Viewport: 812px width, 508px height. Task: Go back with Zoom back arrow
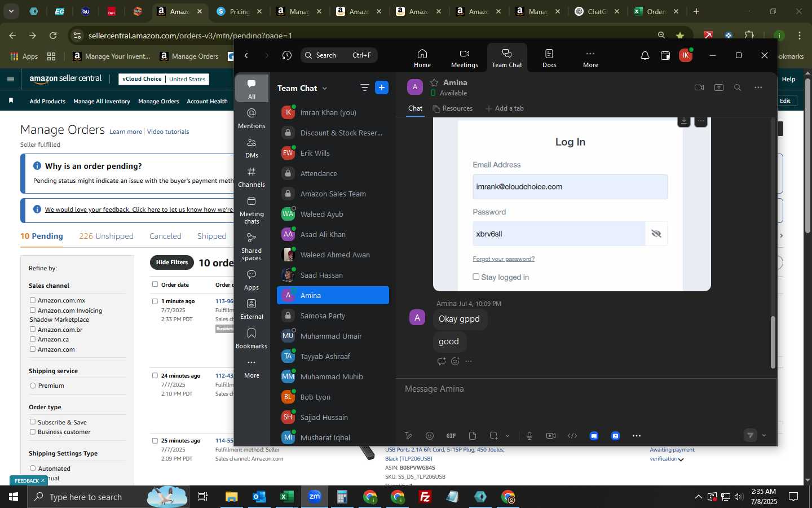coord(246,55)
